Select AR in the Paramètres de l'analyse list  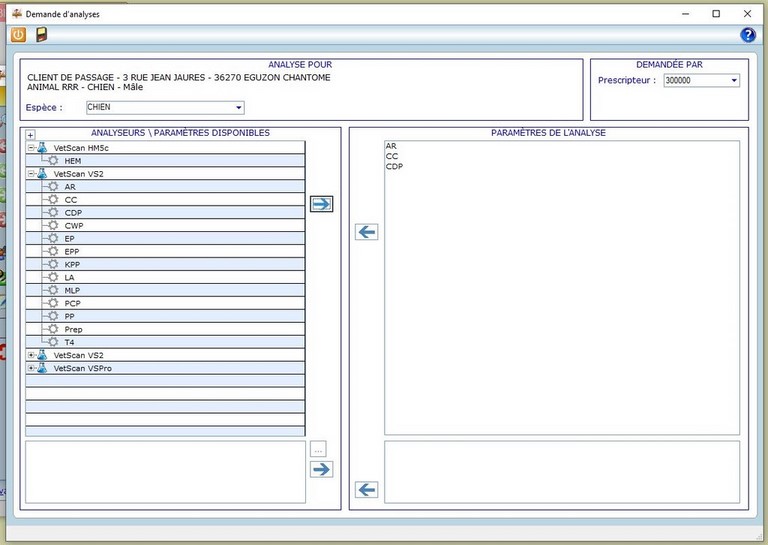pos(391,146)
